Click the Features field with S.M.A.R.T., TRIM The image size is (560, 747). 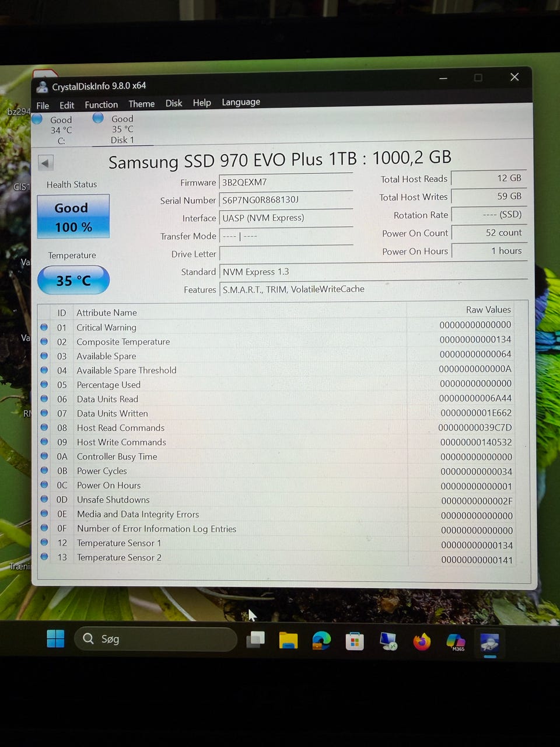pos(373,289)
